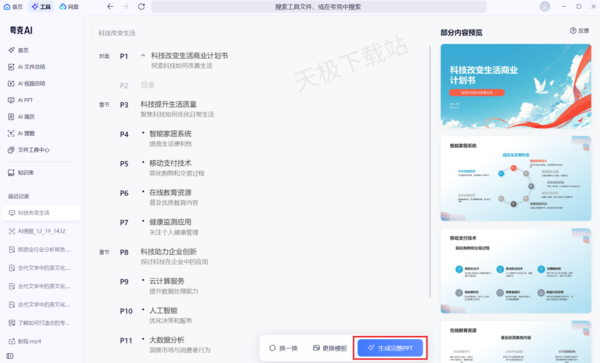Click 生成完整PPT button
This screenshot has height=363, width=600.
pyautogui.click(x=390, y=348)
